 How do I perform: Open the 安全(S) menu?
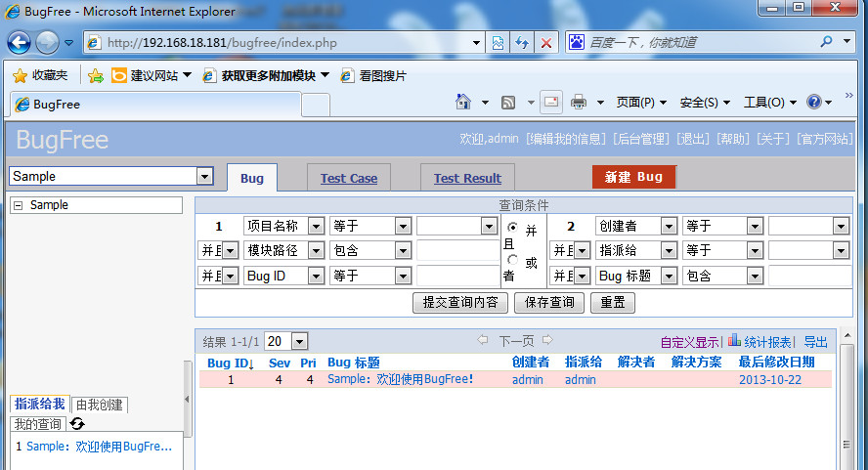[x=705, y=103]
